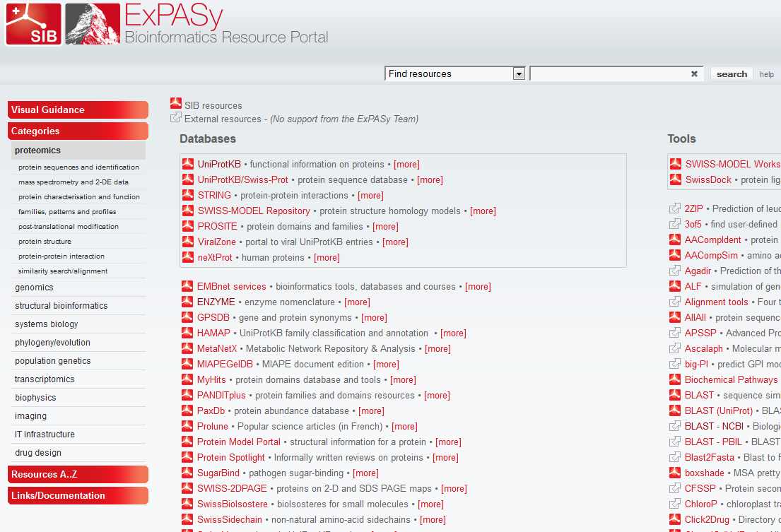The height and width of the screenshot is (532, 781).
Task: Click the SIB icon beside SwissDock
Action: tap(676, 179)
